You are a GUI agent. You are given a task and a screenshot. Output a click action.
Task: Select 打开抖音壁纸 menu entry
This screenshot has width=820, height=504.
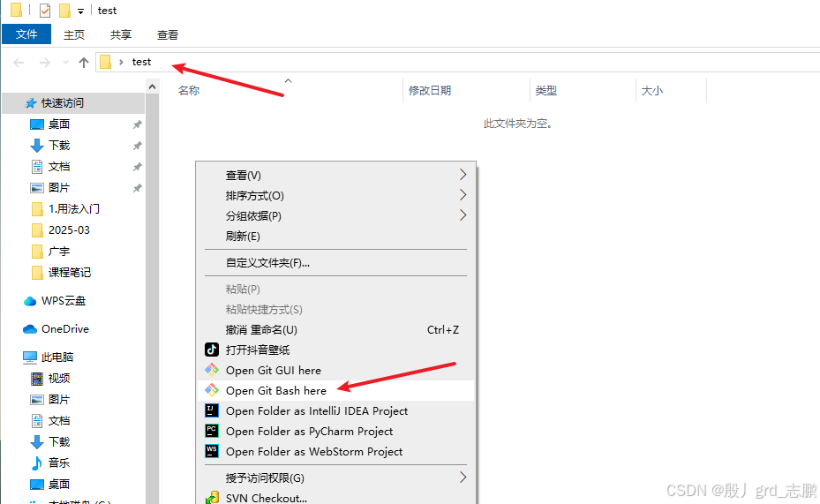coord(335,350)
